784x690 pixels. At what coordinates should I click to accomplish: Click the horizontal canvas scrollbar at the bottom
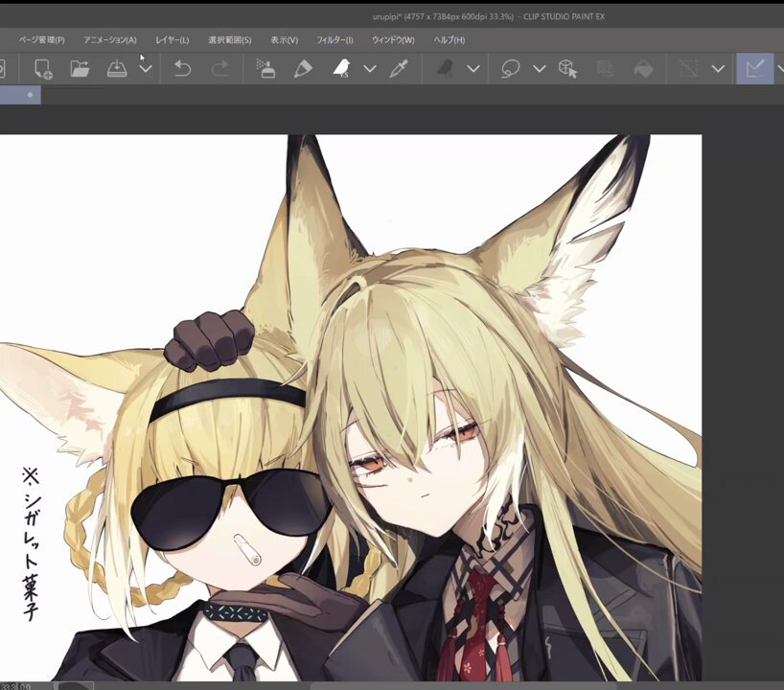point(463,685)
